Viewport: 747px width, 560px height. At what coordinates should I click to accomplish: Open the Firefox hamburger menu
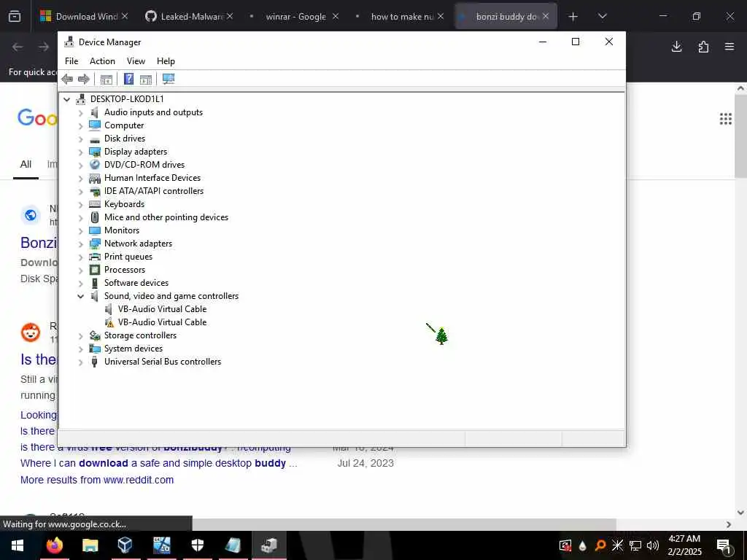pyautogui.click(x=729, y=47)
